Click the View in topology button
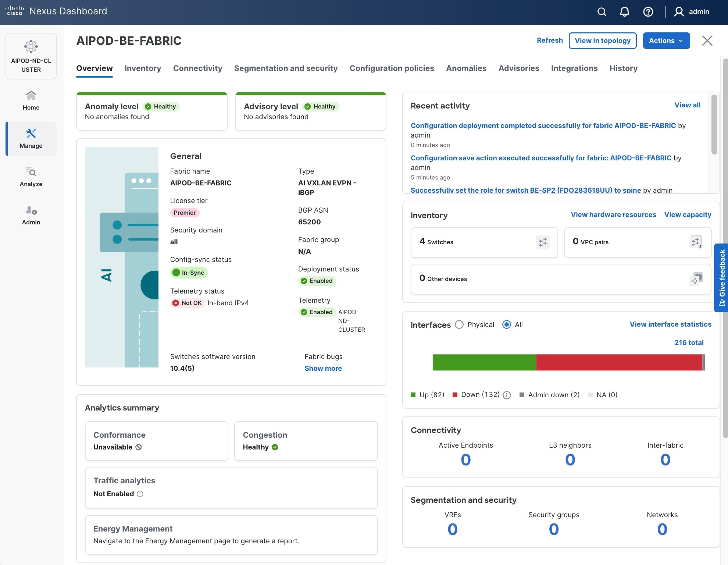The width and height of the screenshot is (728, 565). [x=602, y=40]
